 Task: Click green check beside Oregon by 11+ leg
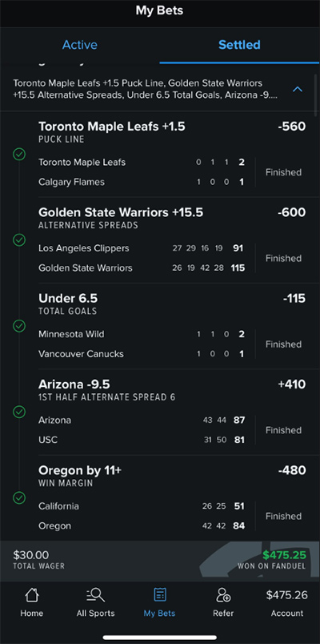[x=19, y=497]
